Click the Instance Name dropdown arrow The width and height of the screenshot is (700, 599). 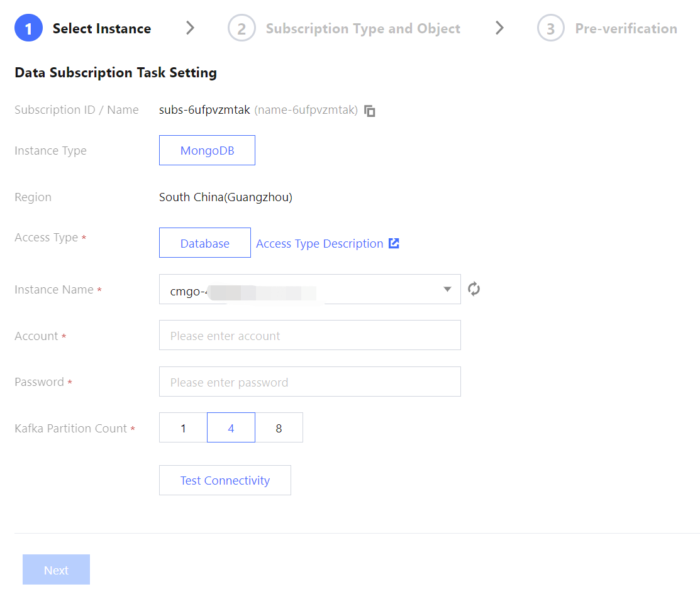pos(447,289)
